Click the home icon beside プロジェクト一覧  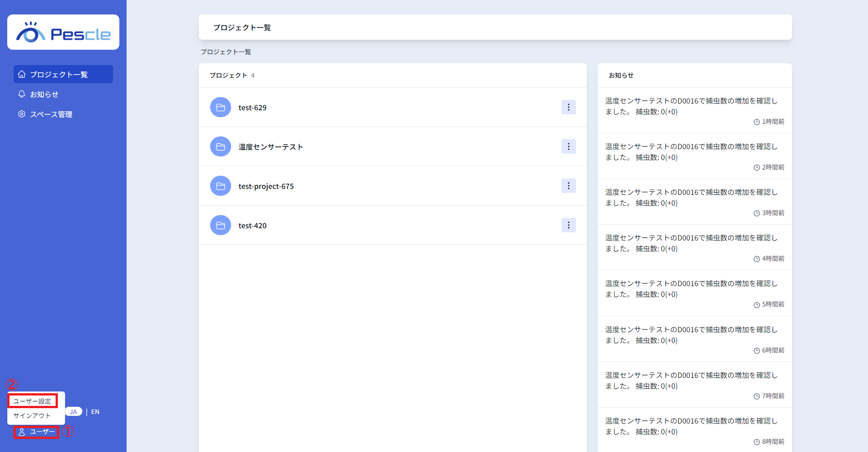click(x=22, y=74)
